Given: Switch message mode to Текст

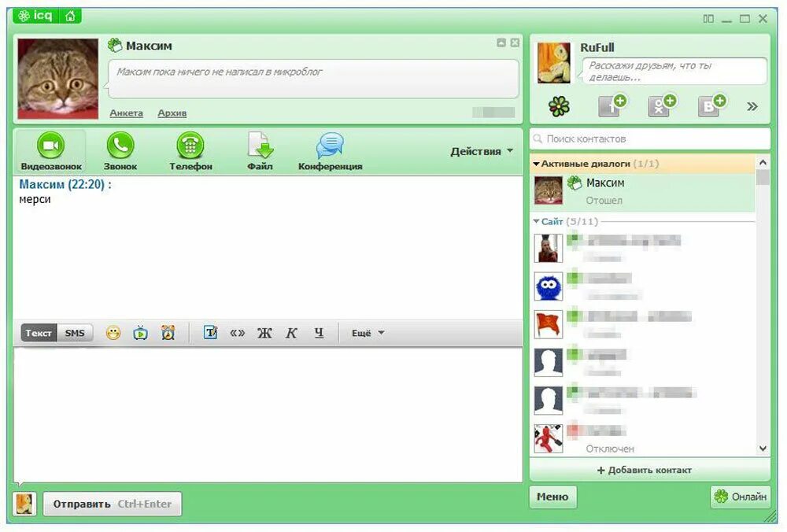Looking at the screenshot, I should point(39,333).
